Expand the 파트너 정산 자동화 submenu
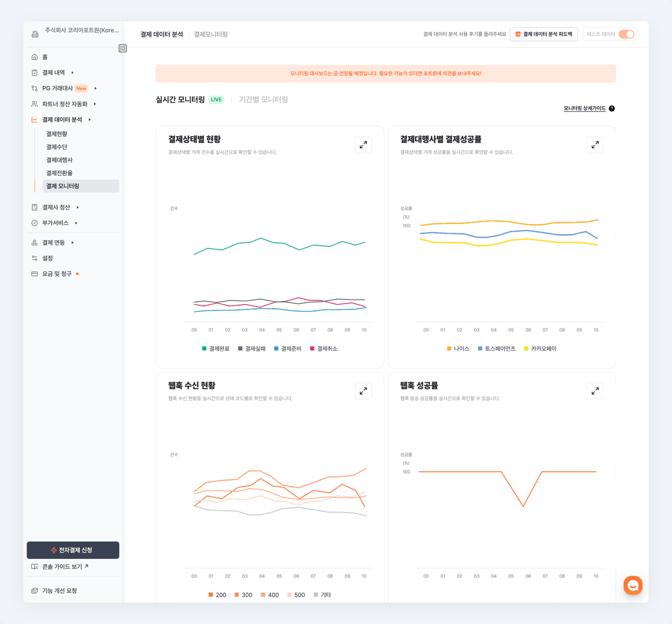Image resolution: width=672 pixels, height=624 pixels. pyautogui.click(x=95, y=104)
